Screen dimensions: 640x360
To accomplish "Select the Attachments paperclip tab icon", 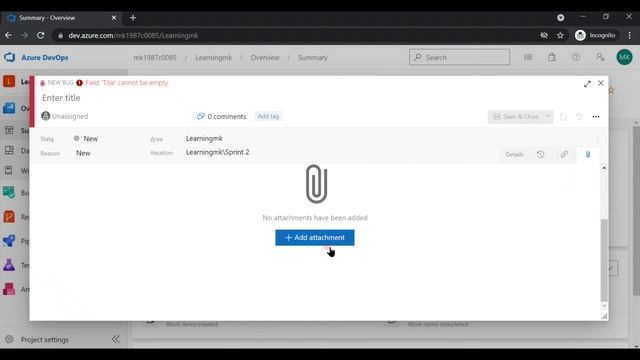I will 588,154.
